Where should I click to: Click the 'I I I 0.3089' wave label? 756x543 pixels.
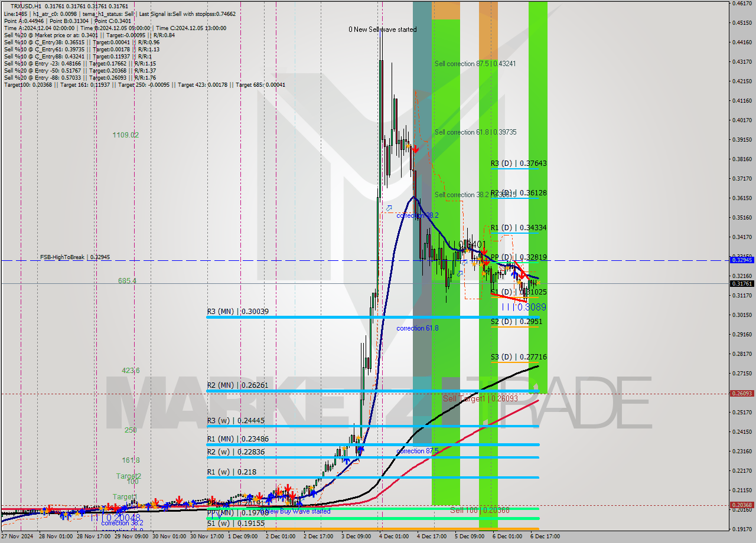tap(524, 307)
